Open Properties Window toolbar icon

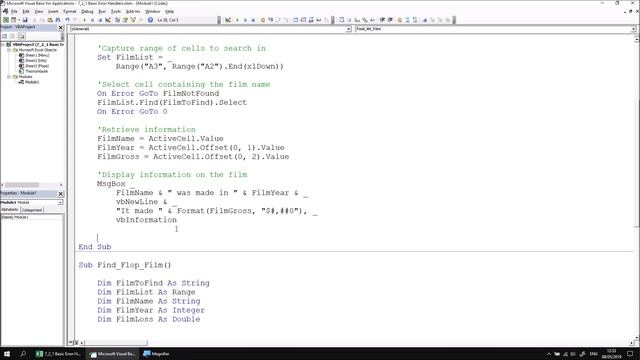tap(125, 20)
